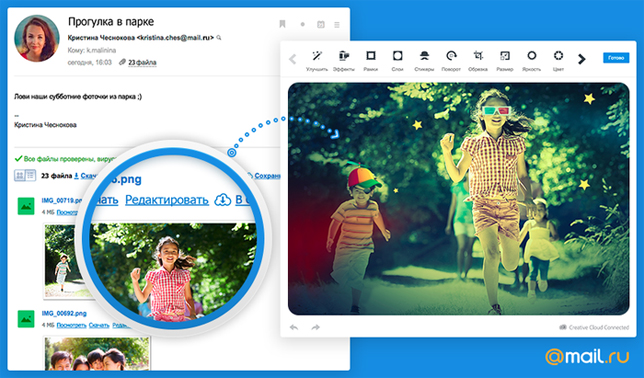644x378 pixels.
Task: Switch attachments to thumbnail grid view
Action: 20,176
